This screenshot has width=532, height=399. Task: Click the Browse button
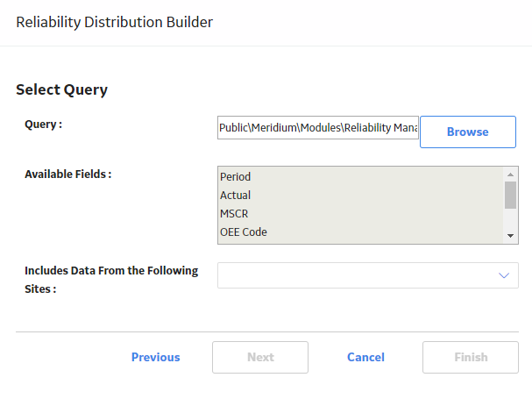click(468, 132)
